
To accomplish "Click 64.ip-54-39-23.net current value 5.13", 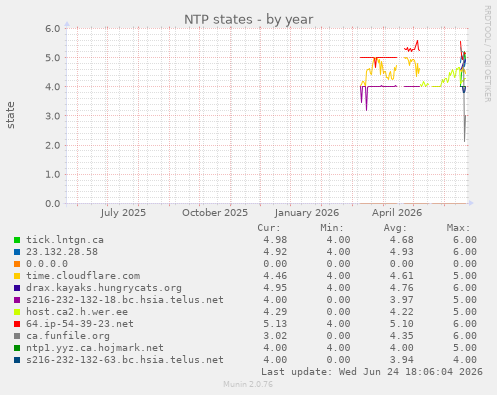I will [x=275, y=324].
